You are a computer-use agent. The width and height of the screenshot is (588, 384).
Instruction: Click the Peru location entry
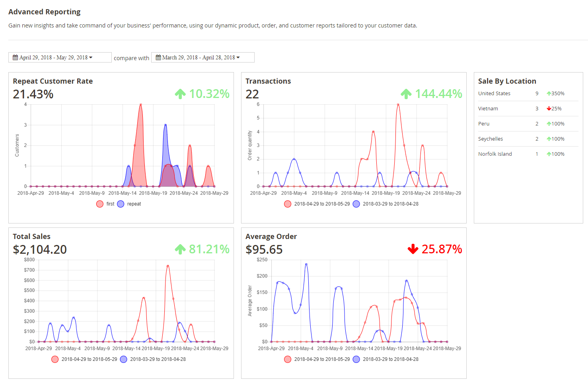(484, 124)
